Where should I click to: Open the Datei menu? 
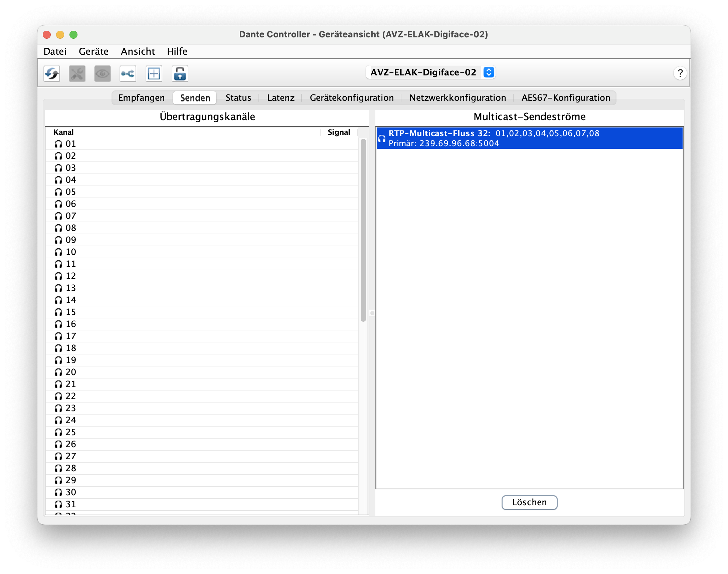pyautogui.click(x=55, y=51)
